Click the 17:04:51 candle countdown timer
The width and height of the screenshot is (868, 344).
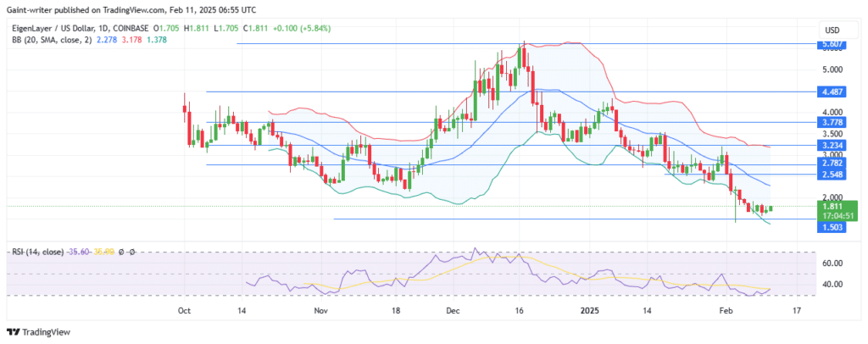[837, 216]
